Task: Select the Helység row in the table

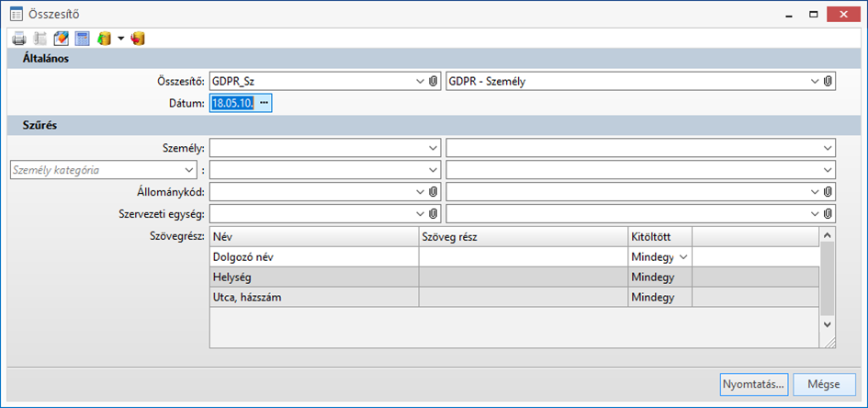Action: click(313, 277)
